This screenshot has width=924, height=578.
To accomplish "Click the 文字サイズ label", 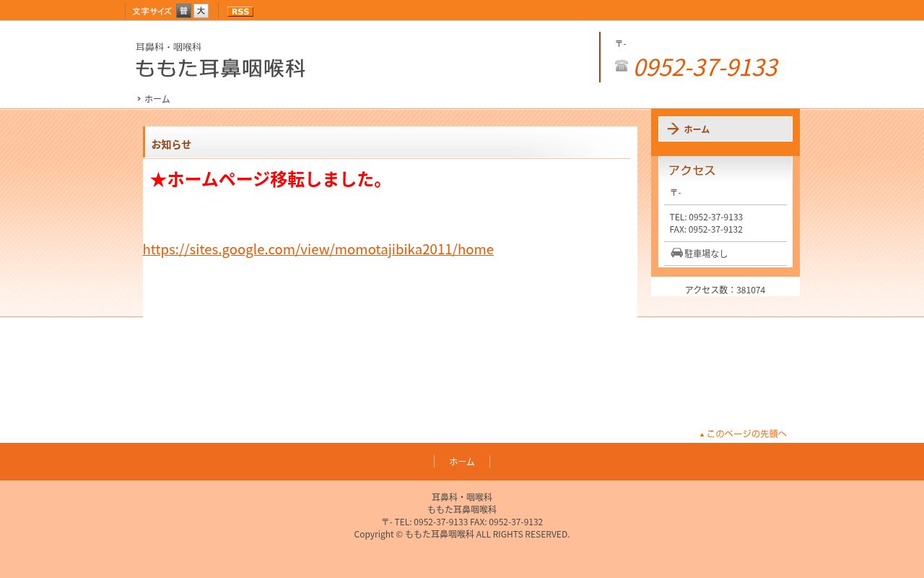I will click(x=152, y=12).
